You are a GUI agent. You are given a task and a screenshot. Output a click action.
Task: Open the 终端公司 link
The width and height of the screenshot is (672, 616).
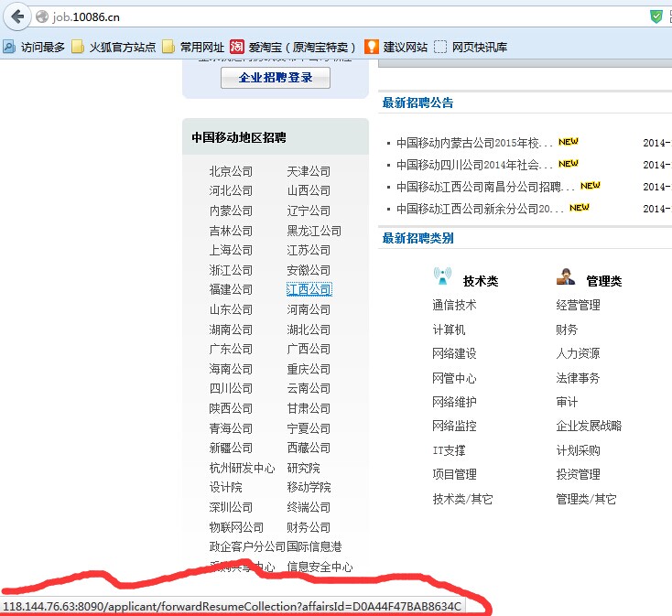tap(309, 508)
